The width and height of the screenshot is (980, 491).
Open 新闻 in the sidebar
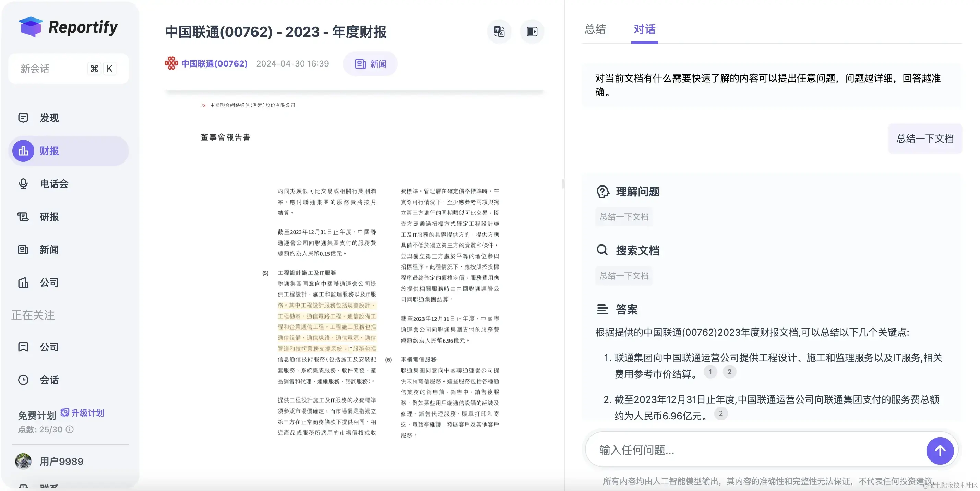point(49,250)
